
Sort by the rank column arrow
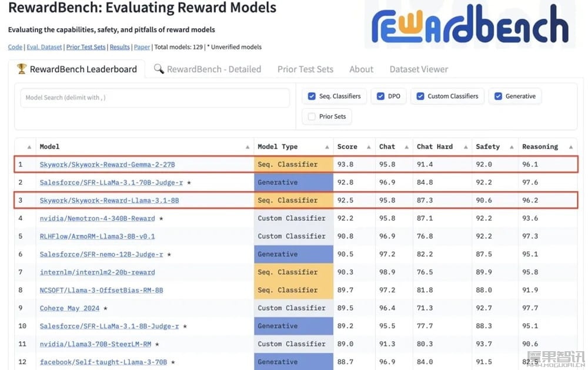[x=29, y=147]
